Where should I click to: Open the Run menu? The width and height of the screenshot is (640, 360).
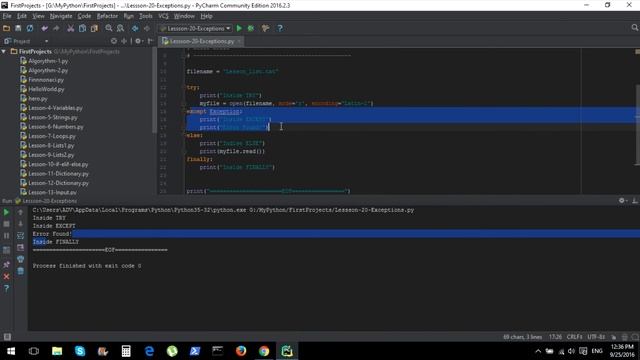(129, 16)
